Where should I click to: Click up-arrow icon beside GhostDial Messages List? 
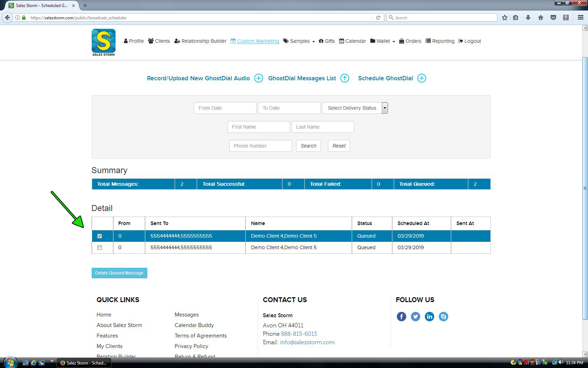pos(345,78)
